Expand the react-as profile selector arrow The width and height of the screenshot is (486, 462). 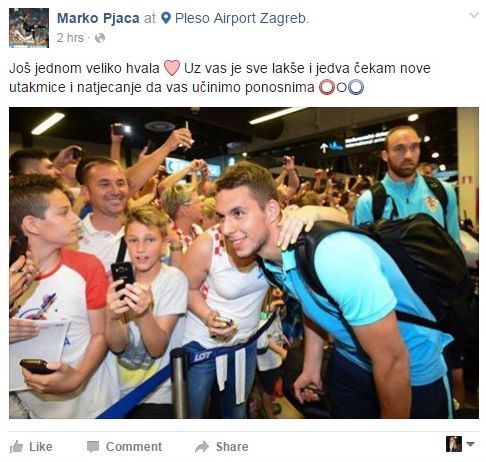(x=470, y=444)
